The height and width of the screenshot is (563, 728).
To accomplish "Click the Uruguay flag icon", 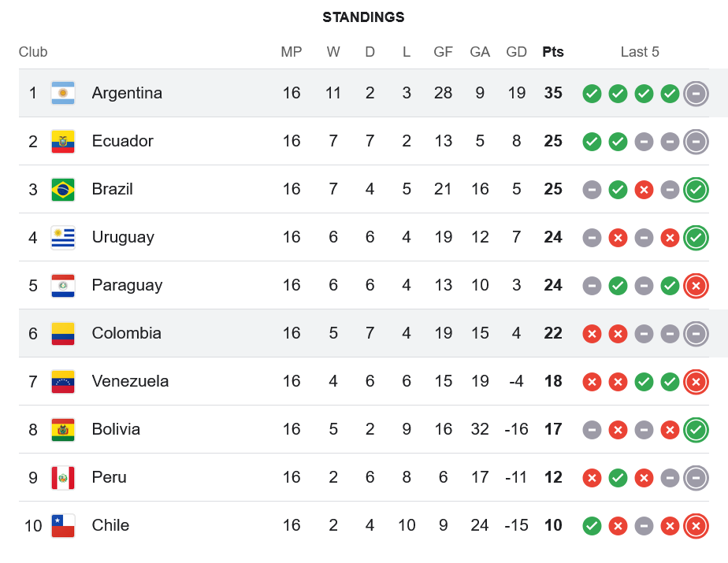I will (63, 237).
